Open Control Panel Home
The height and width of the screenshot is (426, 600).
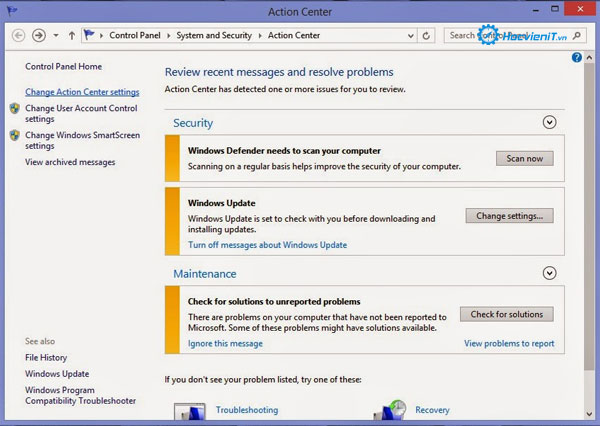(x=64, y=67)
